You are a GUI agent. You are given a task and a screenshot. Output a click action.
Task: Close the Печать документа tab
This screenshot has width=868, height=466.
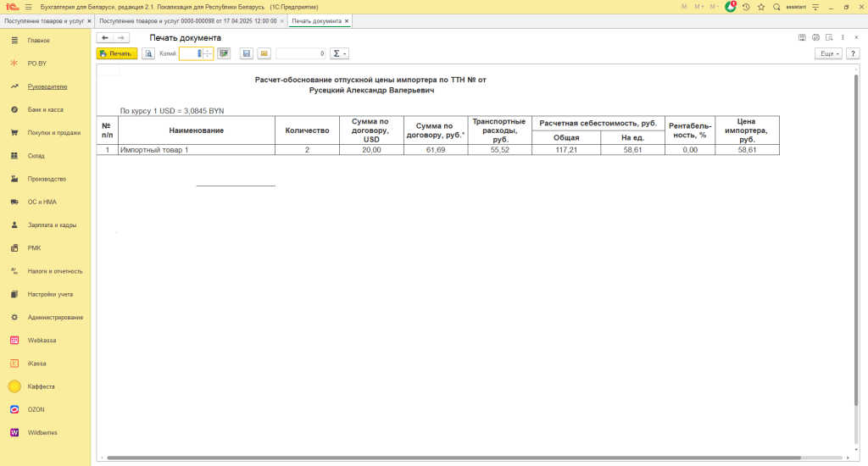click(347, 21)
